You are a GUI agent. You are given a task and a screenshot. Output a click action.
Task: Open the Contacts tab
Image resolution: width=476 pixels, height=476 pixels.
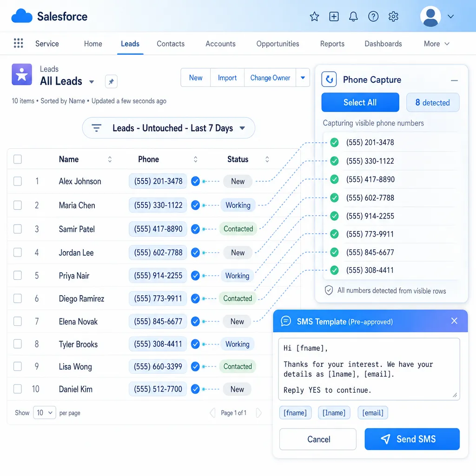pyautogui.click(x=170, y=44)
